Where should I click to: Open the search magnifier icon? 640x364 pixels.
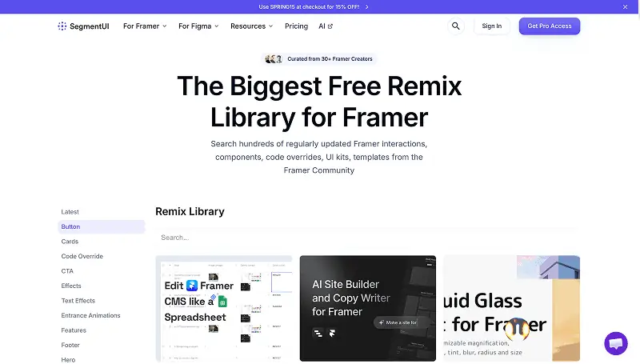[x=455, y=26]
